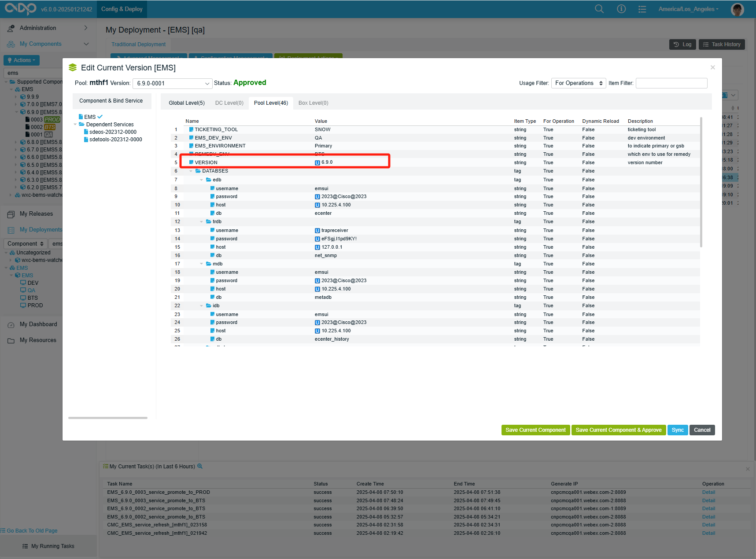Select the Traditional Deployment tab
Screen dimensions: 756x559
click(x=139, y=44)
